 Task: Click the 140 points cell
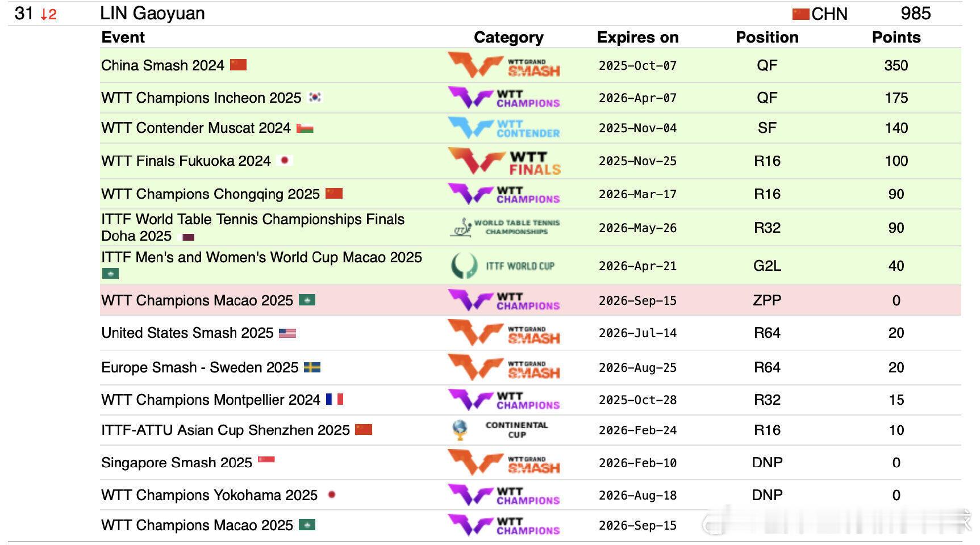[896, 128]
